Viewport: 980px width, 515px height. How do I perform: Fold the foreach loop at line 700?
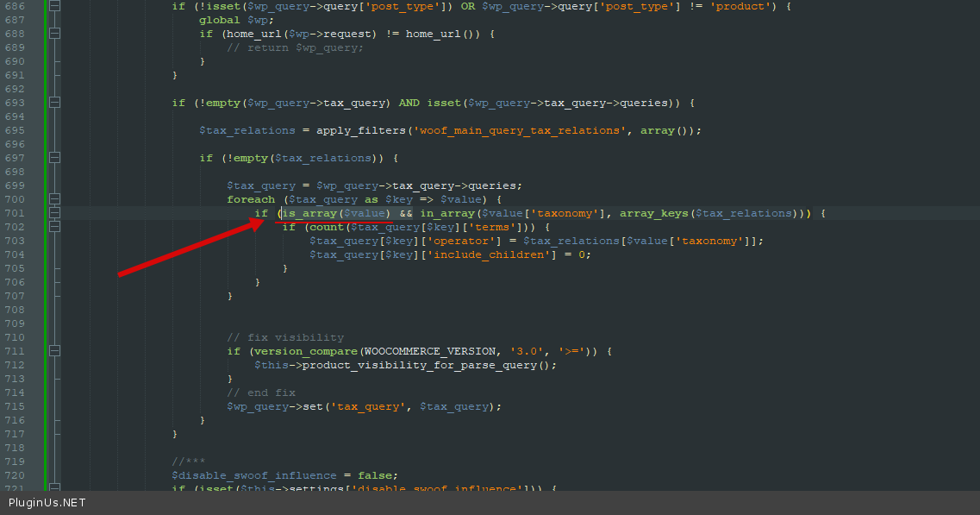click(x=55, y=199)
